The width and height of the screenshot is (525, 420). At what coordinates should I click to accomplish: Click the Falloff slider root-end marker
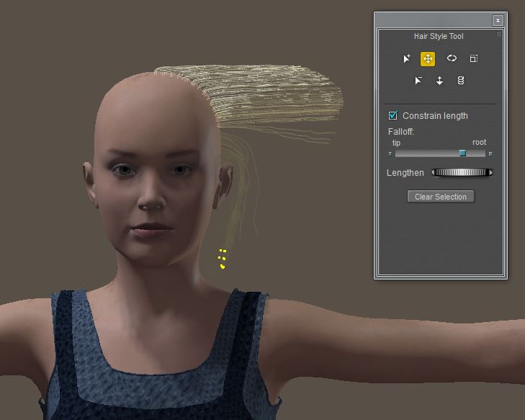point(490,153)
